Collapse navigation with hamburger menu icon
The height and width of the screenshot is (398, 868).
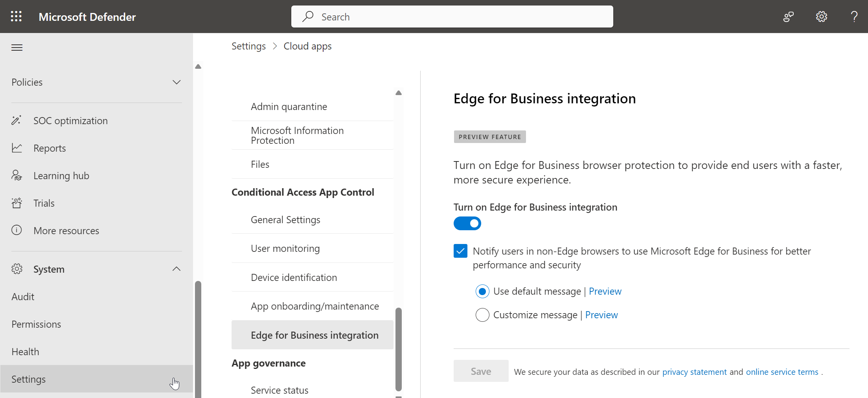pyautogui.click(x=17, y=48)
